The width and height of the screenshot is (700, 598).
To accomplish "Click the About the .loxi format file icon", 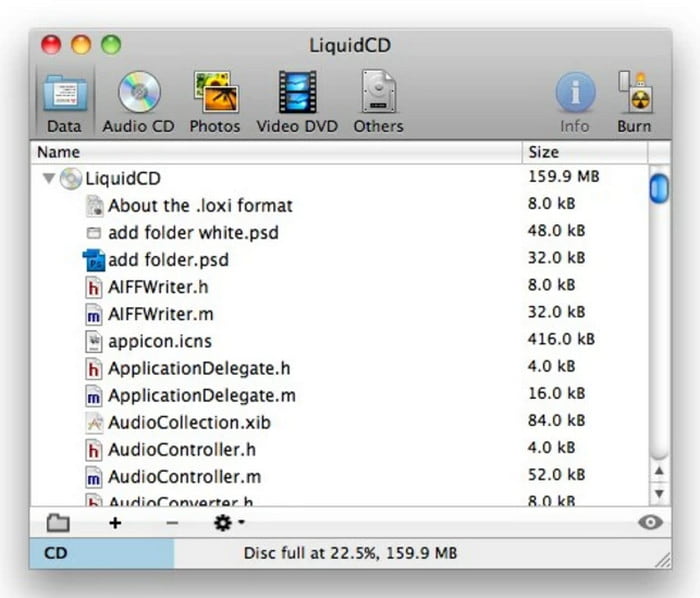I will 94,206.
